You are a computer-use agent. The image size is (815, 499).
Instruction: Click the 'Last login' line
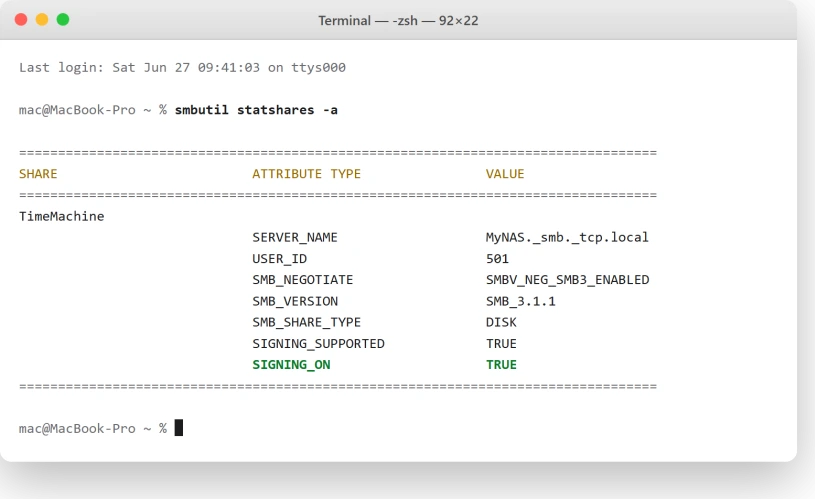click(182, 68)
